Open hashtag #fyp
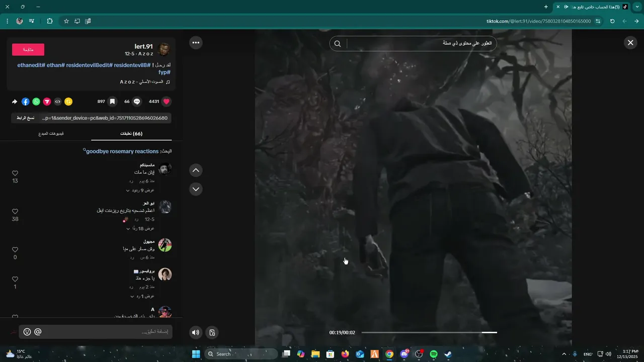Image resolution: width=644 pixels, height=362 pixels. click(x=165, y=72)
